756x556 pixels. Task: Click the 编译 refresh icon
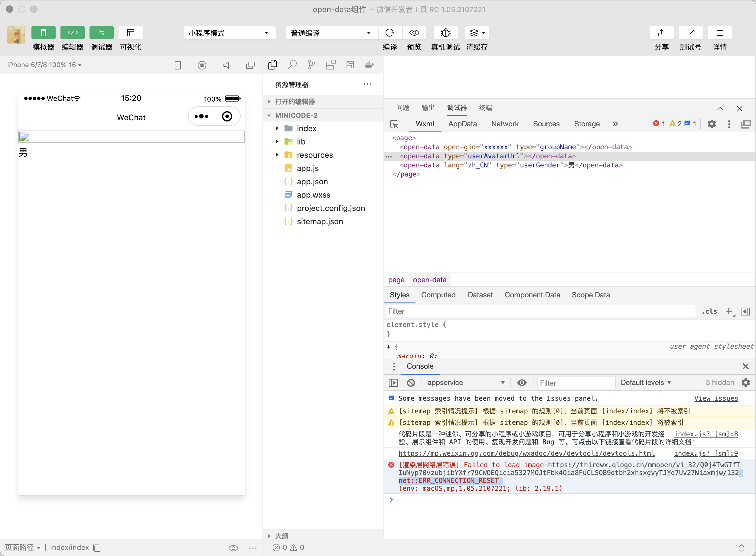click(389, 33)
